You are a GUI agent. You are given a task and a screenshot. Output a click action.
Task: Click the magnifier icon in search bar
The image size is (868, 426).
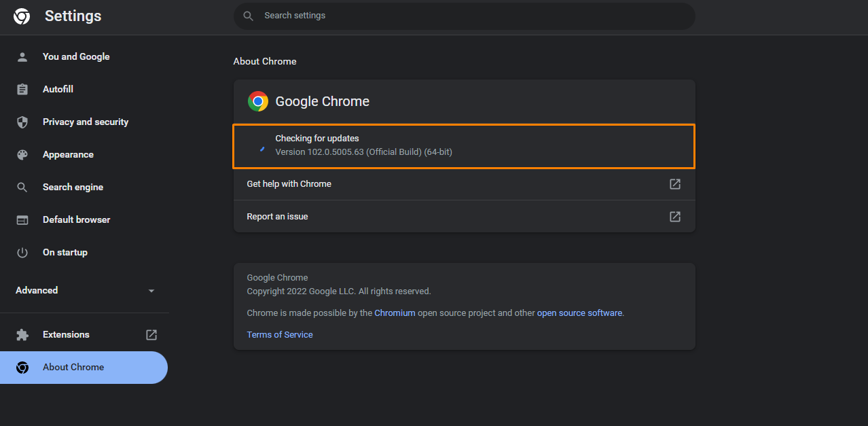(249, 16)
